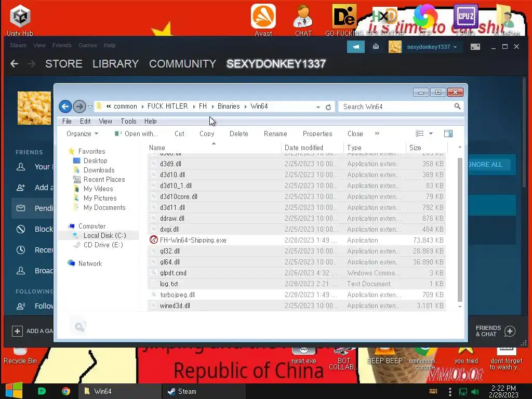532x399 pixels.
Task: Select My Documents in navigation pane
Action: click(x=104, y=207)
